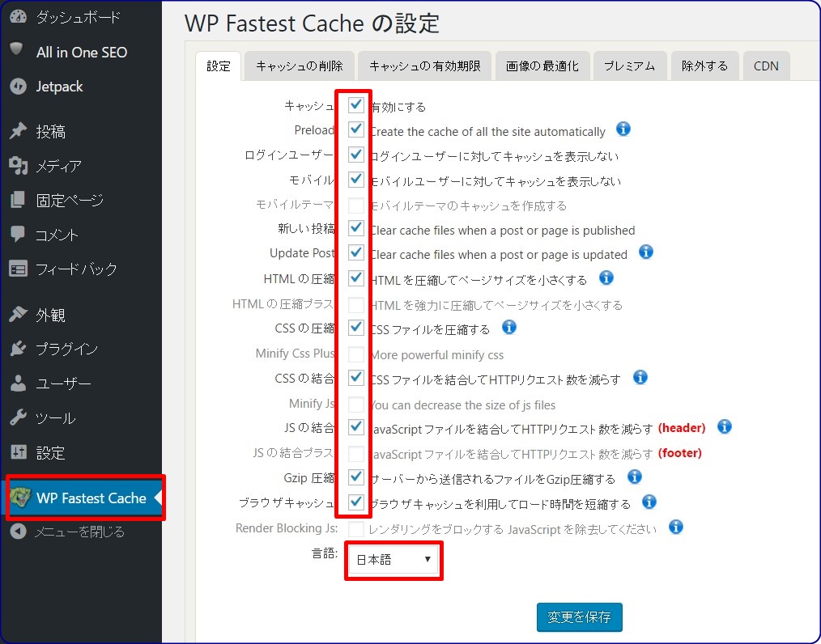Toggle the CSSの圧縮 checkbox
Screen dimensions: 821x644
pyautogui.click(x=356, y=328)
